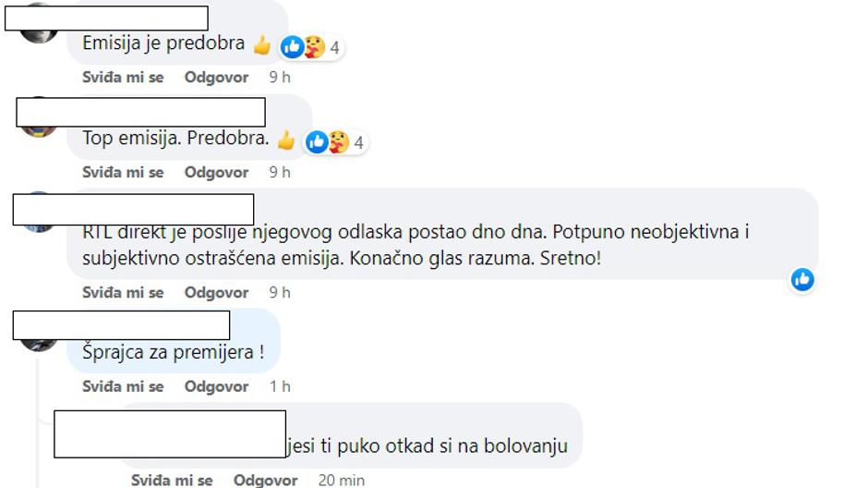Like the 'Emisija je predobra' comment via 'Sviđa mi se'
Image resolution: width=868 pixels, height=488 pixels.
pos(123,77)
